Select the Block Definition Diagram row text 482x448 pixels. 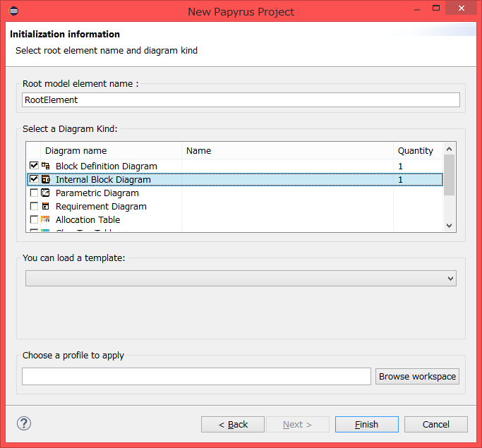[107, 167]
